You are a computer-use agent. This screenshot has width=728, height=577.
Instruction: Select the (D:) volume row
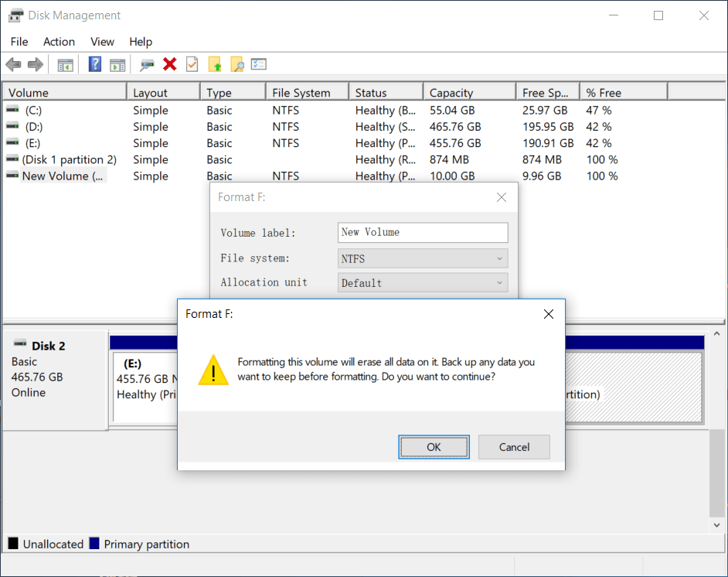tap(34, 127)
